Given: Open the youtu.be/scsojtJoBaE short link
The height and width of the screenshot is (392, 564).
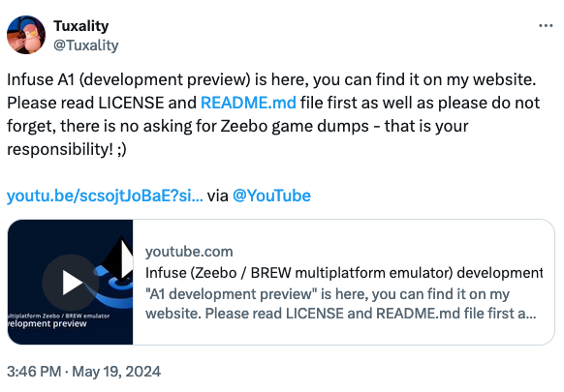Looking at the screenshot, I should pos(105,196).
